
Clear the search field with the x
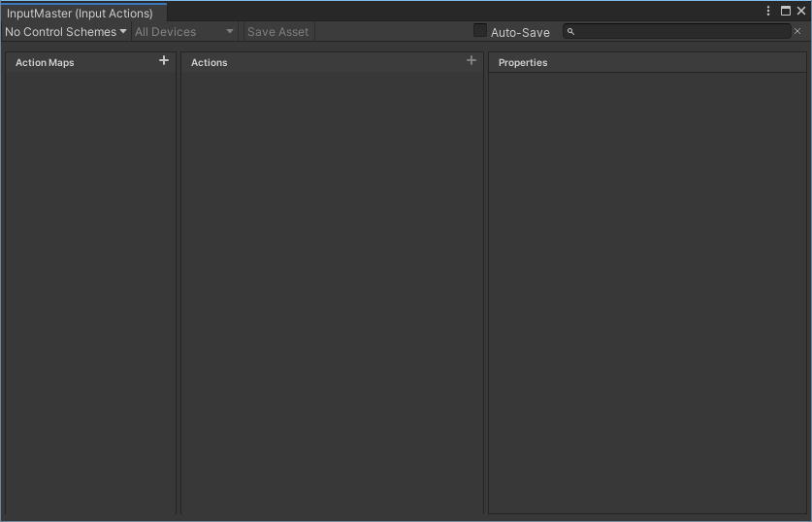797,32
